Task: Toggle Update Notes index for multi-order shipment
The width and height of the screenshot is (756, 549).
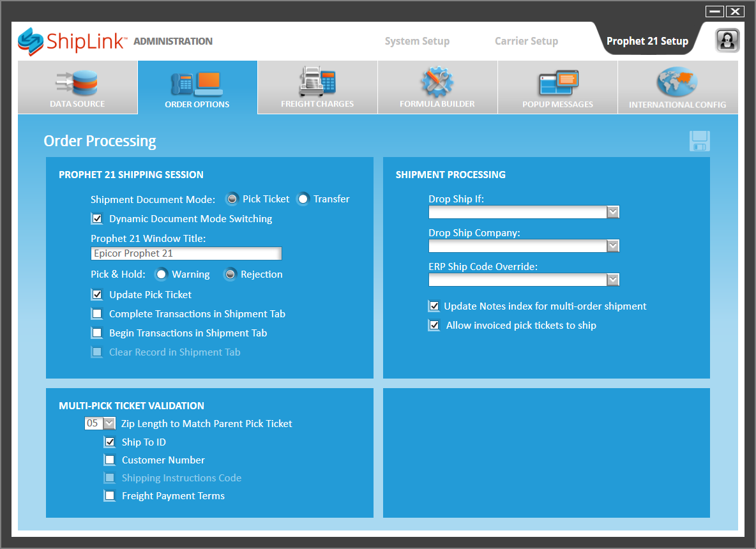Action: pos(434,306)
